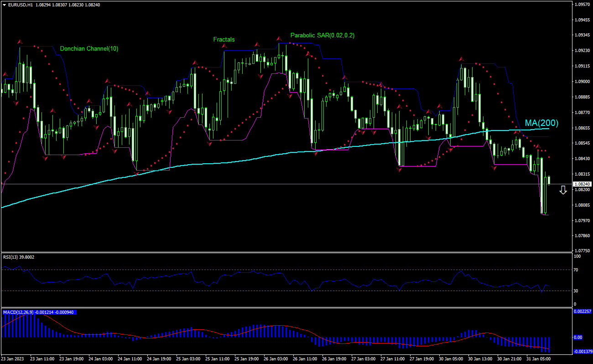Select the Donchian Channel(10) label

(89, 49)
